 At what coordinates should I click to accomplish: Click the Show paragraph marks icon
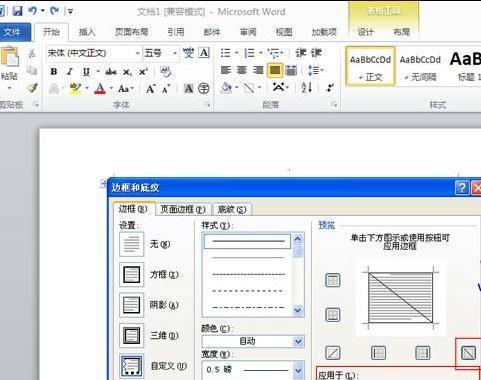pos(330,88)
